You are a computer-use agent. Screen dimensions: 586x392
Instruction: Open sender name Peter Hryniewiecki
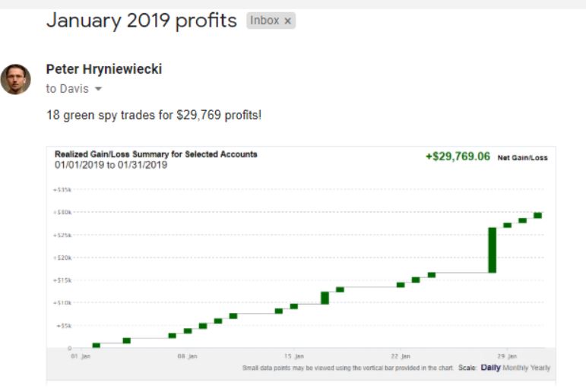[x=104, y=69]
